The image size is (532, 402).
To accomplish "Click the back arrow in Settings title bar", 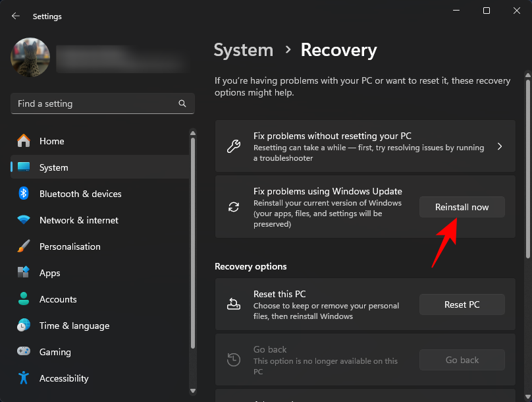I will pos(16,16).
